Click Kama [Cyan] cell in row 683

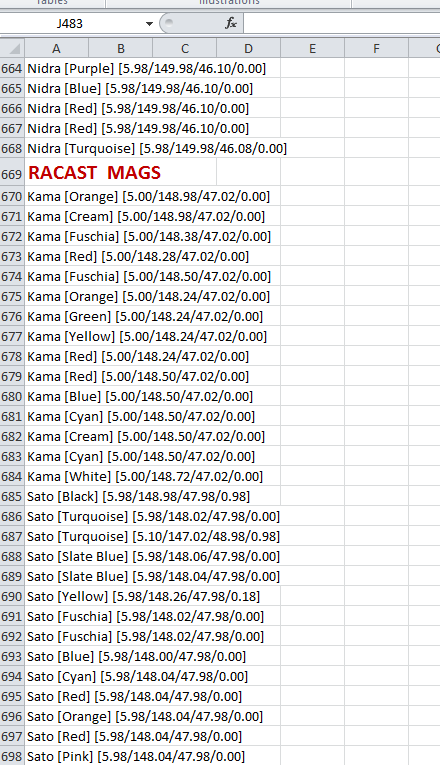pyautogui.click(x=141, y=457)
